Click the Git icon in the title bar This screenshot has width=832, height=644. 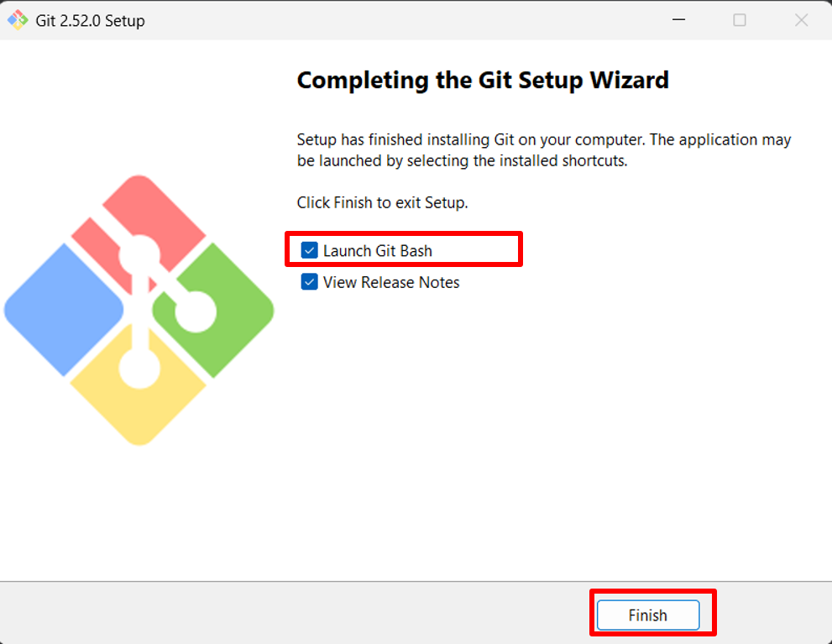coord(18,20)
